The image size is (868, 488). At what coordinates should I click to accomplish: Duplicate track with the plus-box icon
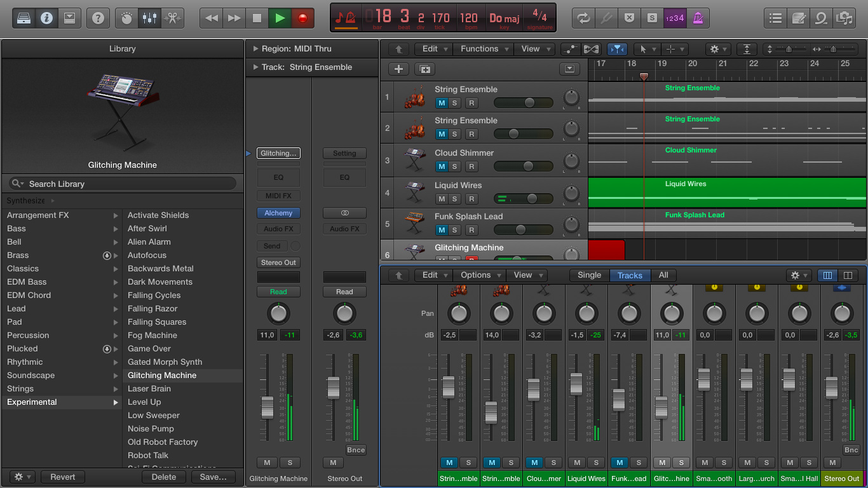425,69
